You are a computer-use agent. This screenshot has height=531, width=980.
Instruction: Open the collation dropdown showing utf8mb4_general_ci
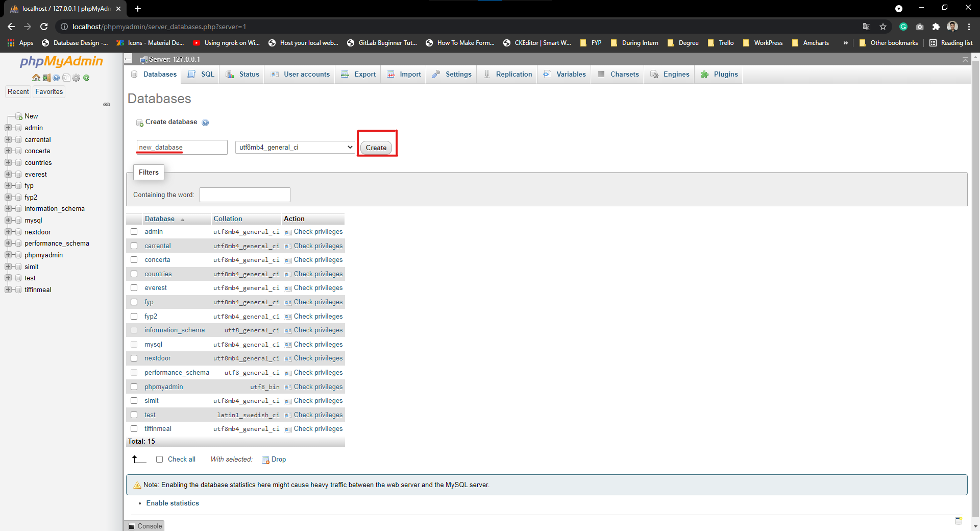click(x=295, y=147)
